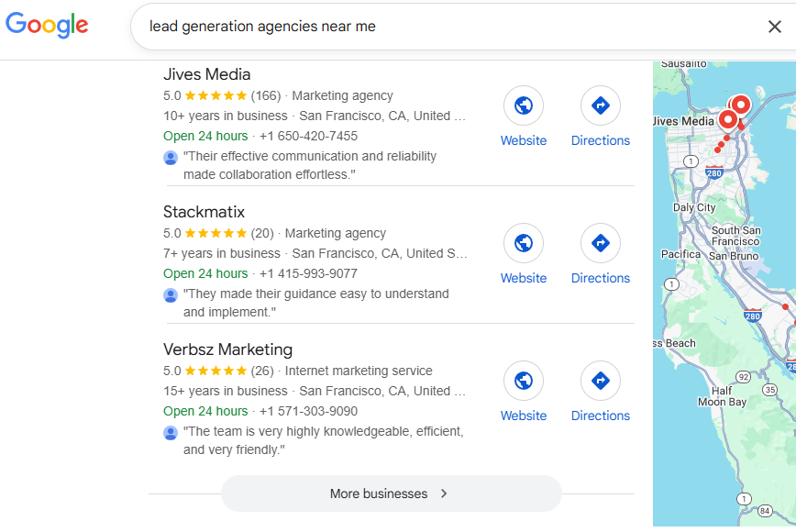Open the Verbsz Marketing listing title
Viewport: 796px width, 532px height.
(227, 349)
